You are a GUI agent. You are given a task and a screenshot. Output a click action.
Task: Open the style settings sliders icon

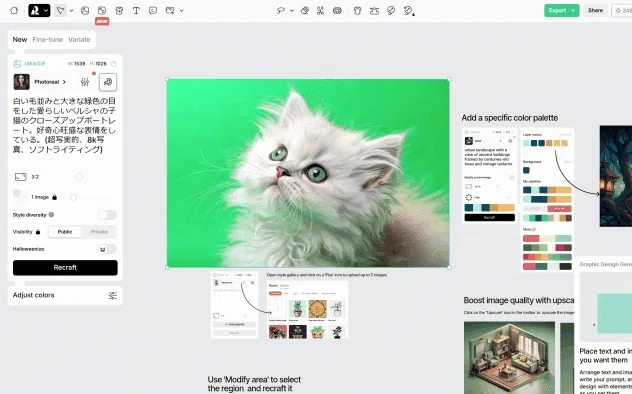tap(85, 82)
